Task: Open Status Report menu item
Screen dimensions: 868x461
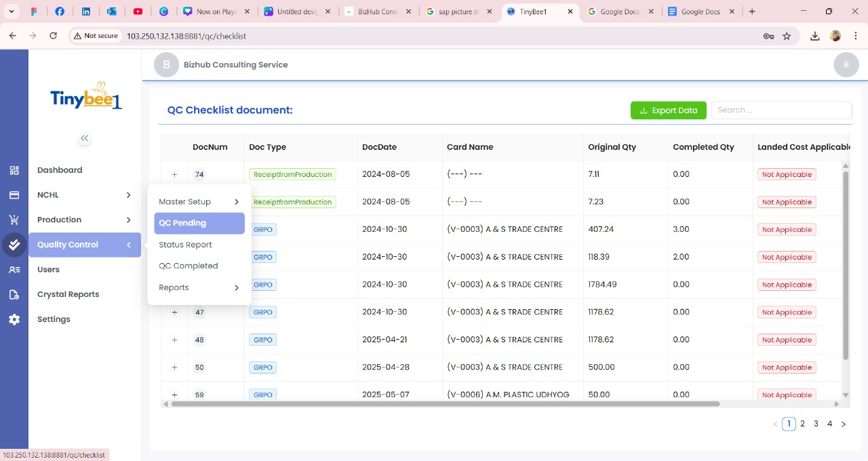Action: pyautogui.click(x=185, y=245)
